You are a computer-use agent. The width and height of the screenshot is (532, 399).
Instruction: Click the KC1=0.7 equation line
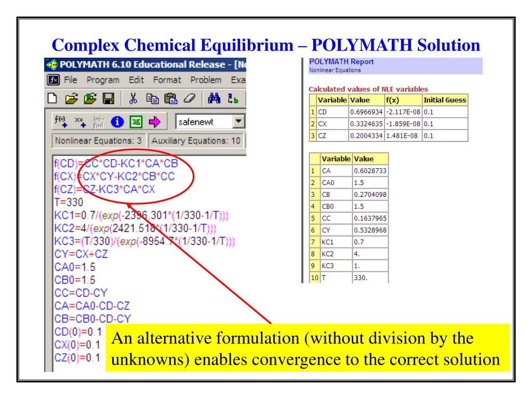[x=141, y=216]
